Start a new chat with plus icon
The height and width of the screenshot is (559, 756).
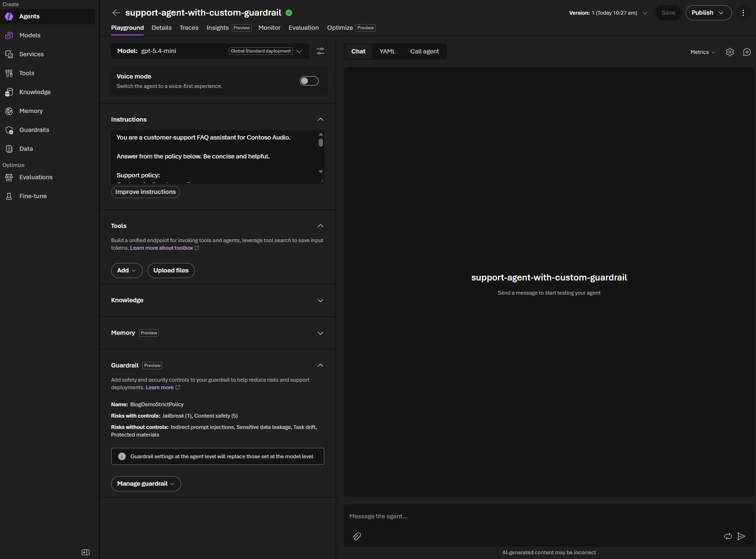coord(747,52)
